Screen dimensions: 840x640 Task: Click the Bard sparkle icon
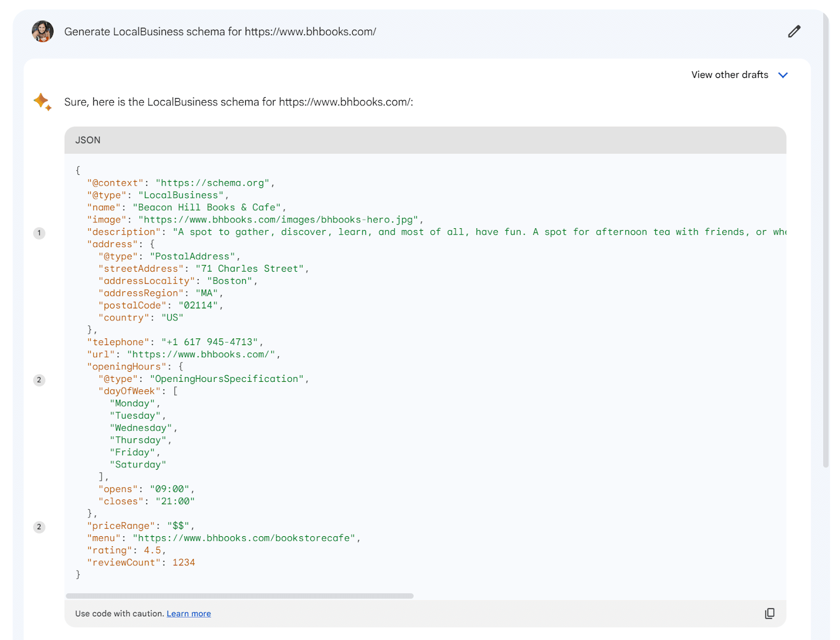(42, 101)
